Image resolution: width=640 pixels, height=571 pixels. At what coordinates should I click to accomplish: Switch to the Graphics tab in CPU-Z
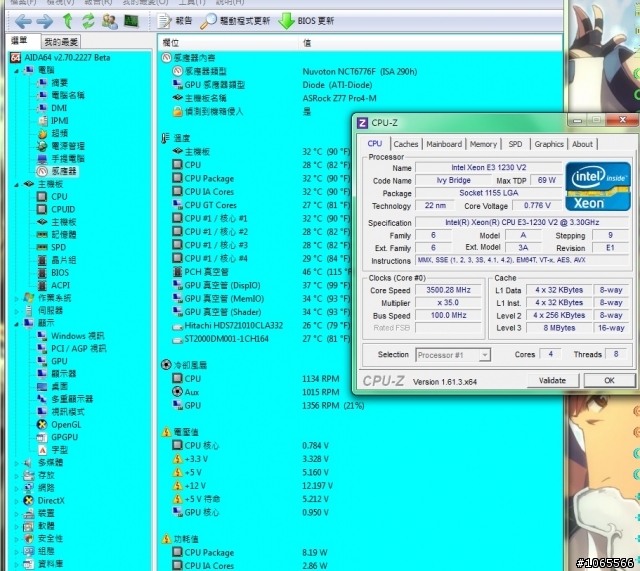[549, 144]
